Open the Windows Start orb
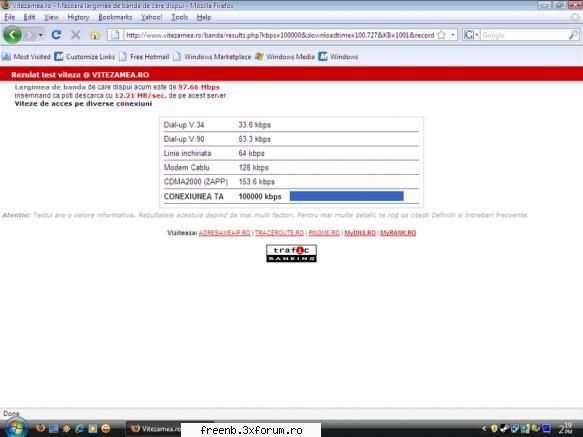The image size is (583, 437). coord(16,428)
